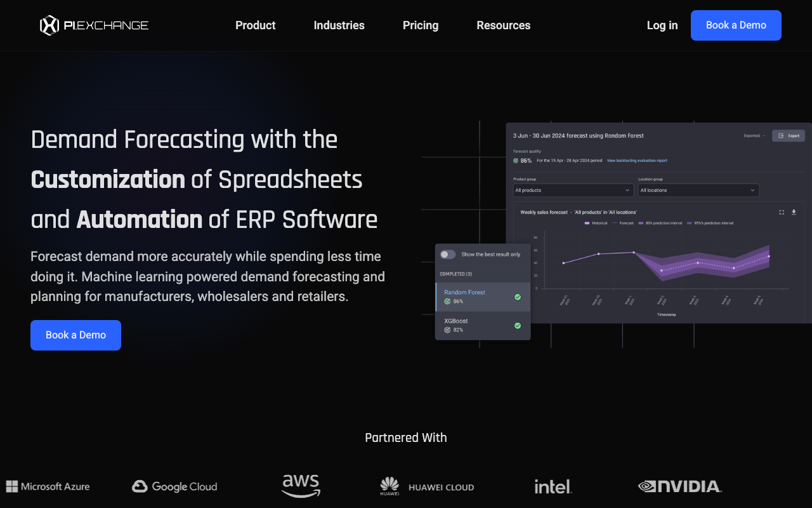Toggle Show the best result only
This screenshot has width=812, height=508.
pyautogui.click(x=448, y=254)
